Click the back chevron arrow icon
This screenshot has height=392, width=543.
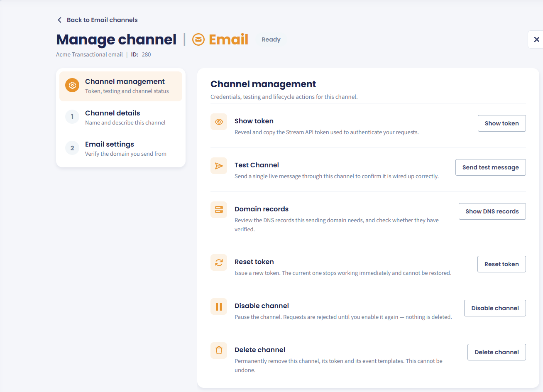coord(59,20)
